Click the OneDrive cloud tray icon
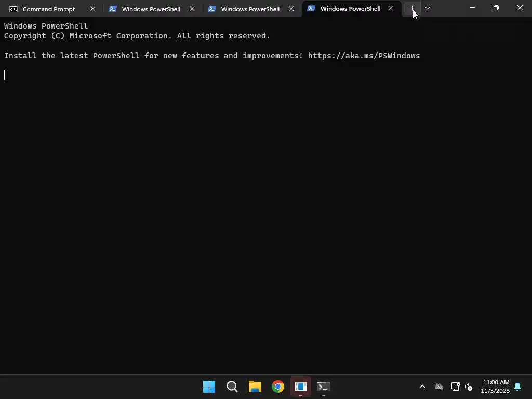Screen dimensions: 532x399 pyautogui.click(x=439, y=387)
